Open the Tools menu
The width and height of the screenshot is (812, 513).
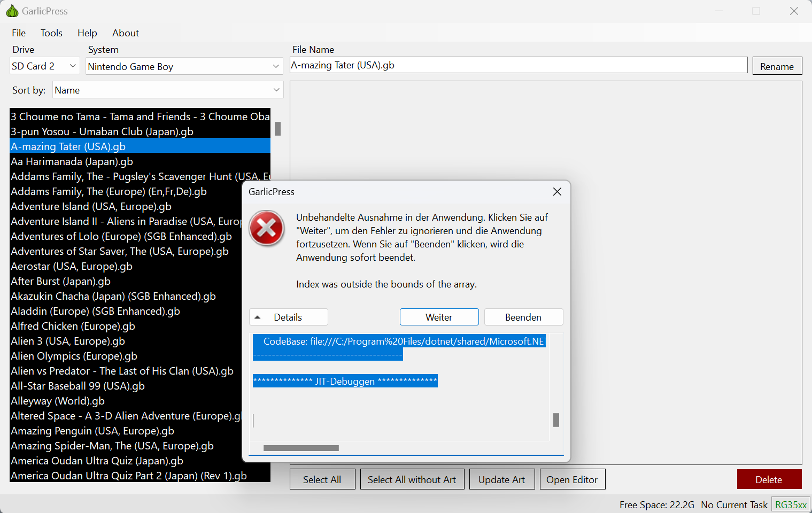point(51,33)
